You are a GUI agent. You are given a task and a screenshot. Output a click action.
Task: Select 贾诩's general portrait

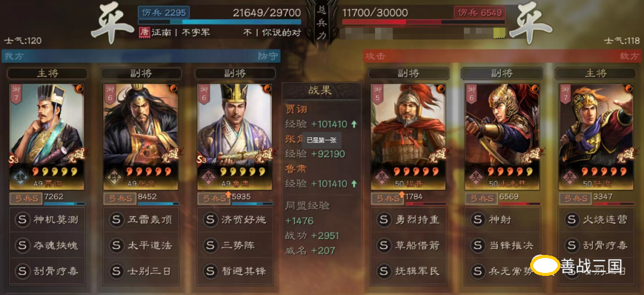(47, 137)
